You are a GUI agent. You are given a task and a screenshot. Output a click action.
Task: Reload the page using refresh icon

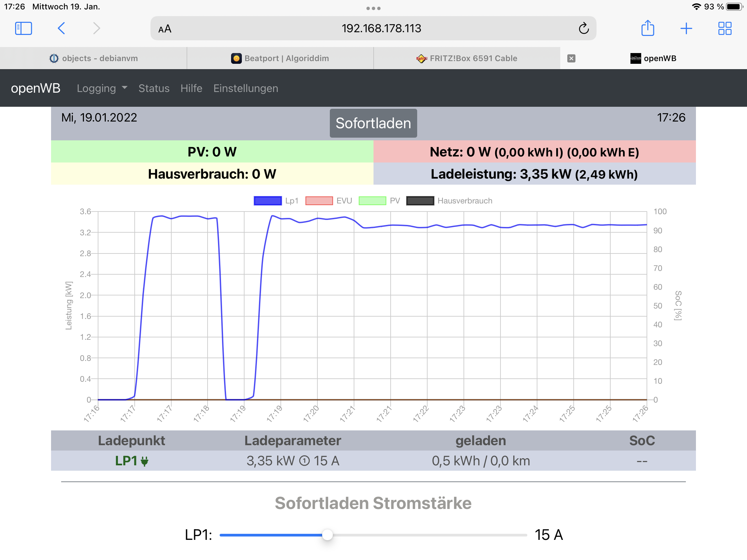tap(583, 28)
